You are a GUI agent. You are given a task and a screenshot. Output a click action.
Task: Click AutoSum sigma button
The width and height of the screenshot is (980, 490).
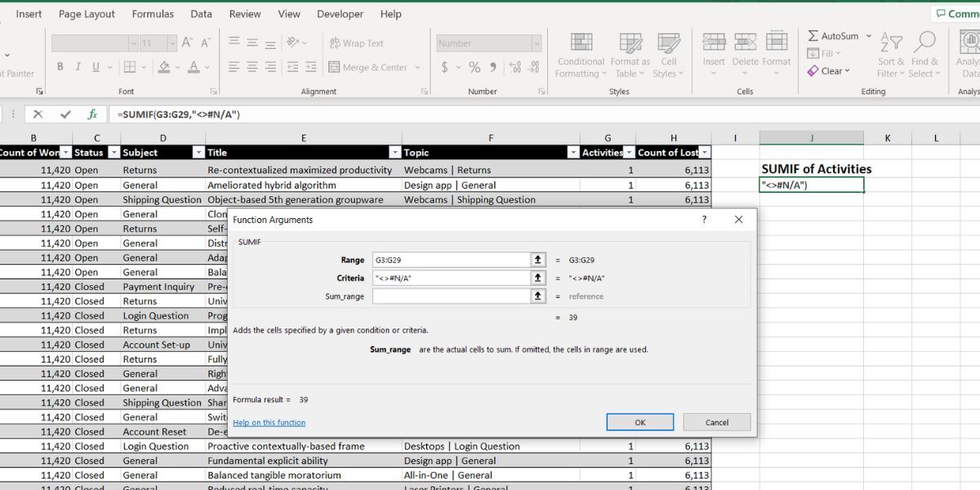coord(833,36)
